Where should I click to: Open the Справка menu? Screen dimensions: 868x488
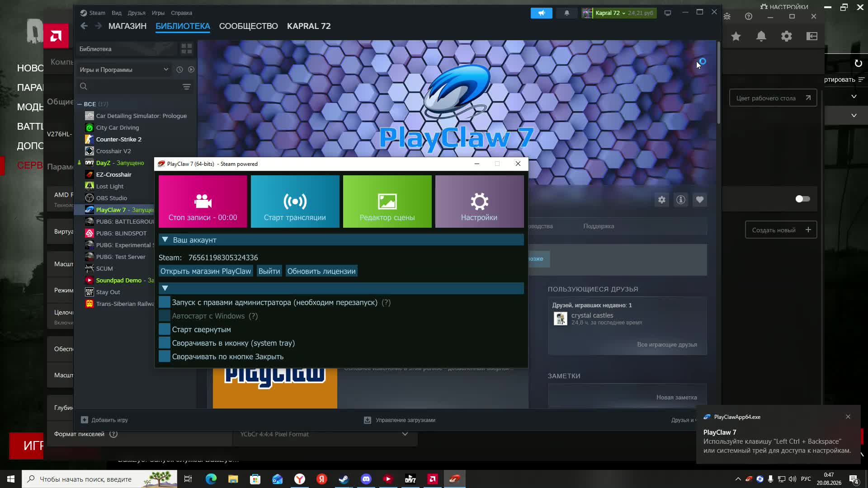pyautogui.click(x=182, y=13)
